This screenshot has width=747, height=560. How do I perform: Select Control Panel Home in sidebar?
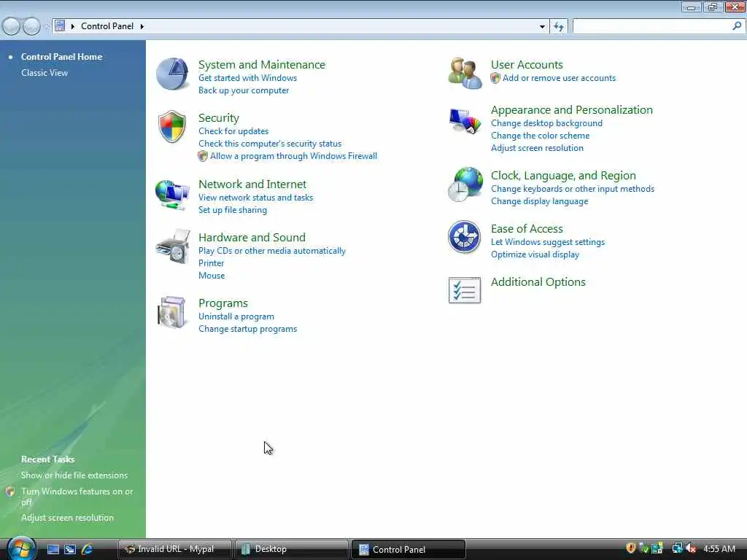[61, 57]
